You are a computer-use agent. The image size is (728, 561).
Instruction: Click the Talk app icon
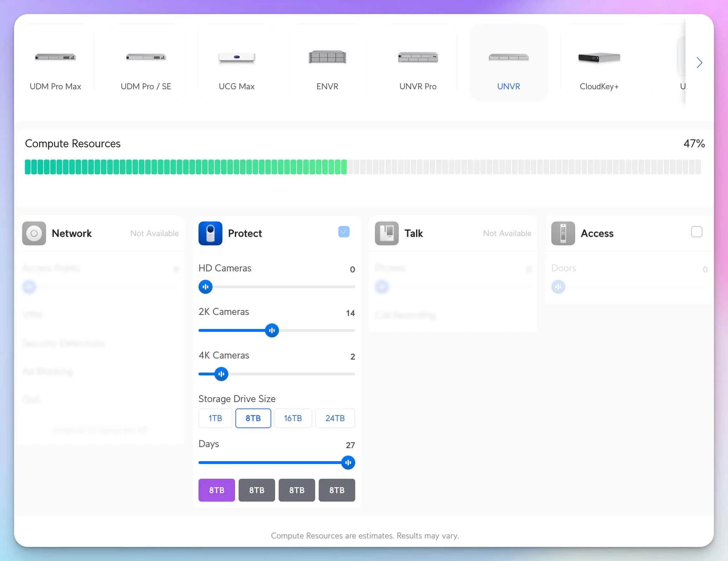[387, 233]
